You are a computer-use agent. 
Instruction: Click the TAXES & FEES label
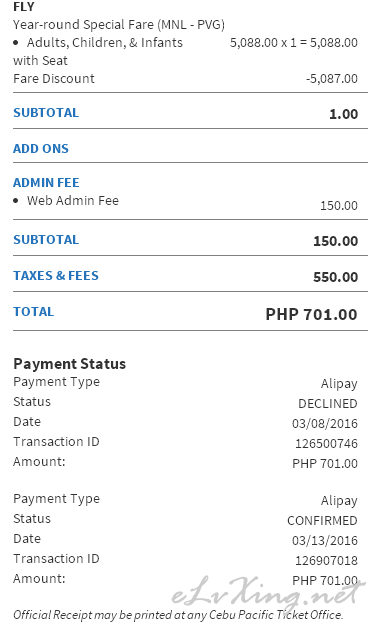point(56,276)
